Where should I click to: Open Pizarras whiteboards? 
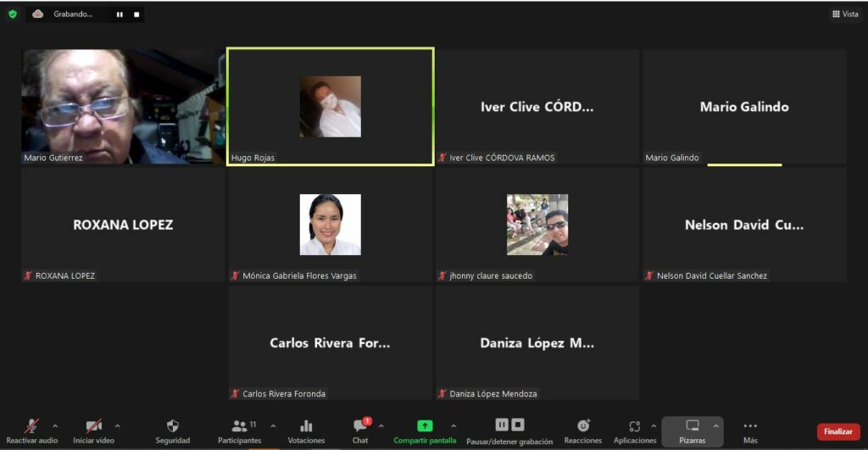(692, 431)
